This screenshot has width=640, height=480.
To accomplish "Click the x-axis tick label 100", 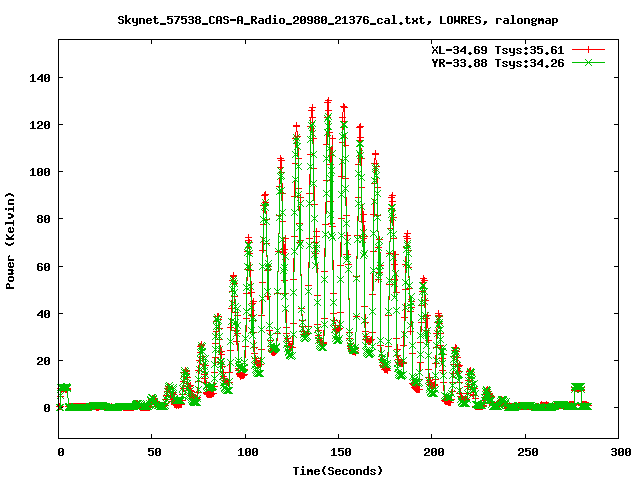I will click(247, 452).
